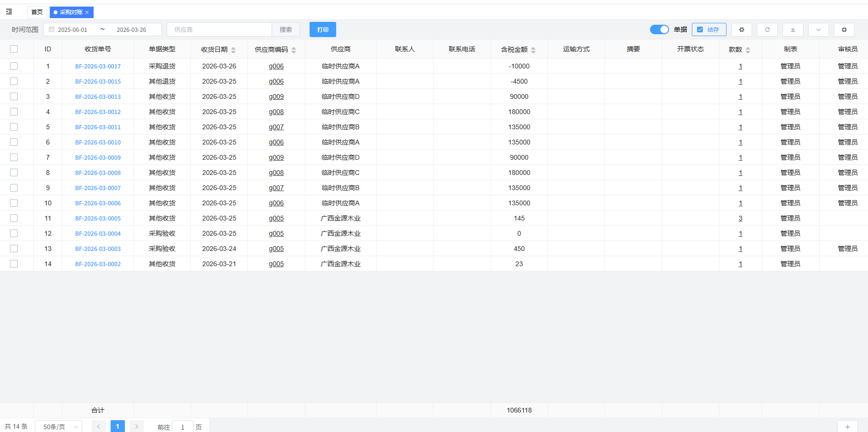Sort by 收货日期 column arrows
Image resolution: width=868 pixels, height=432 pixels.
click(233, 50)
